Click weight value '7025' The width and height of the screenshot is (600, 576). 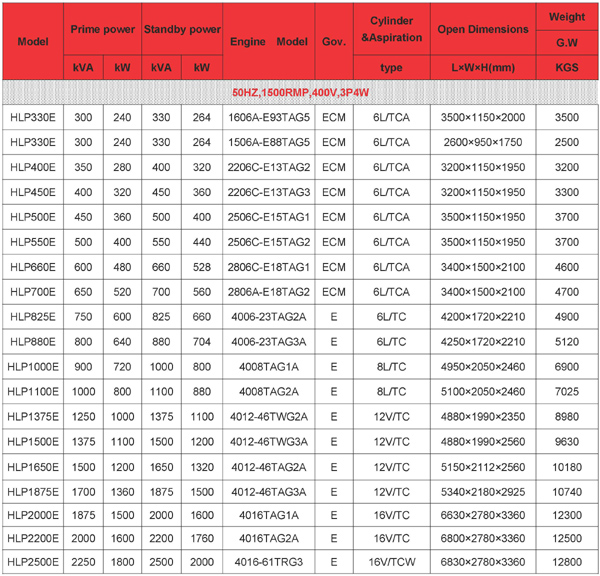click(567, 392)
